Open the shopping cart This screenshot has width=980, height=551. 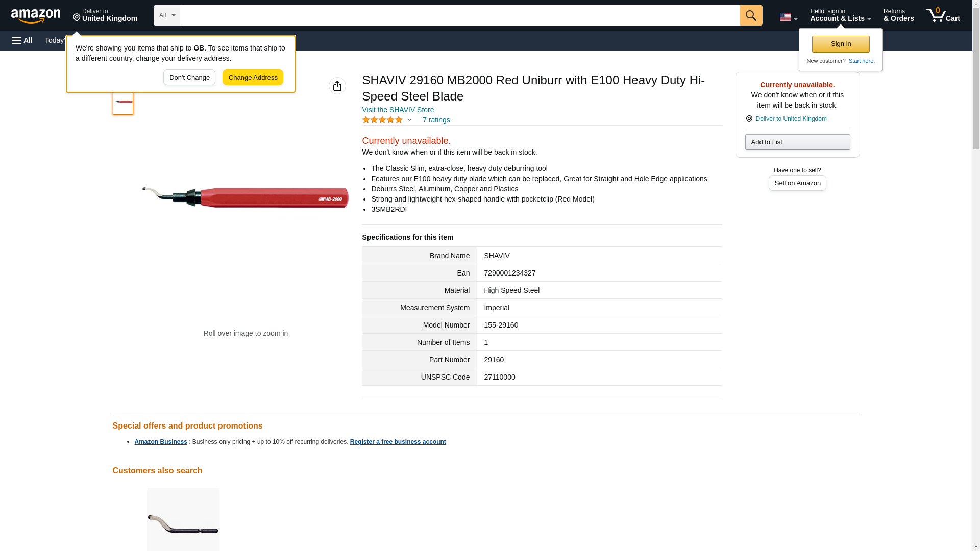click(x=943, y=15)
